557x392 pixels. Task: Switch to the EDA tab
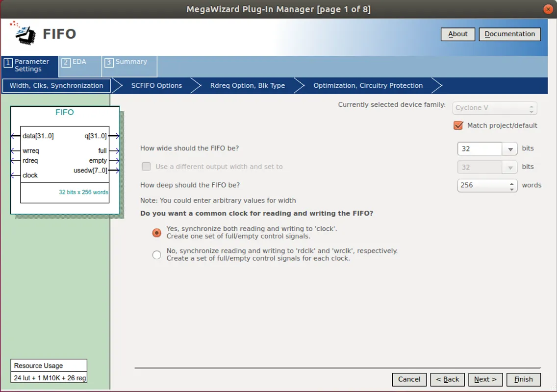tap(80, 65)
